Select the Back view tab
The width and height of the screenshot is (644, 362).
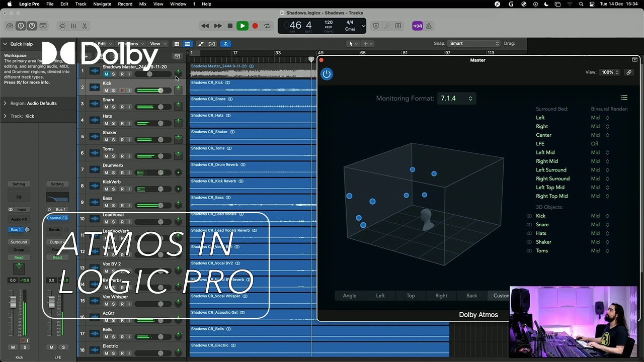(471, 296)
